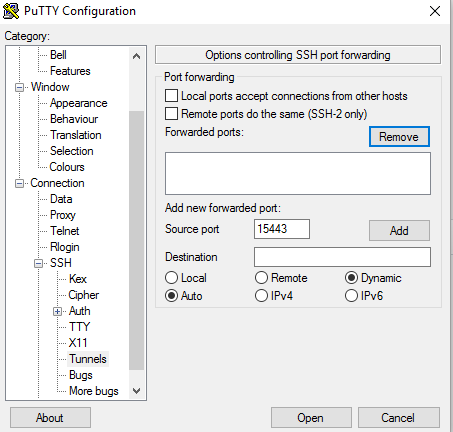Expand the Auth tree node
Viewport: 453px width, 432px height.
coord(57,311)
